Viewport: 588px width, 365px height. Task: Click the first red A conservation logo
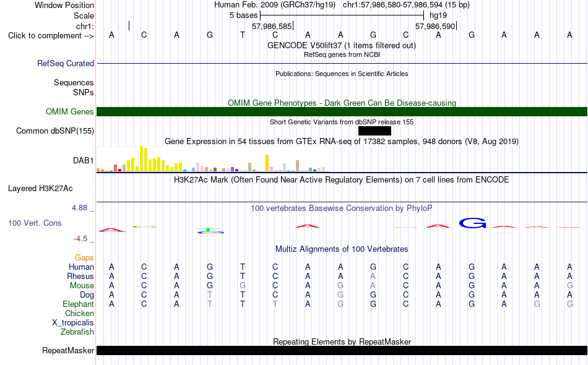pyautogui.click(x=112, y=230)
